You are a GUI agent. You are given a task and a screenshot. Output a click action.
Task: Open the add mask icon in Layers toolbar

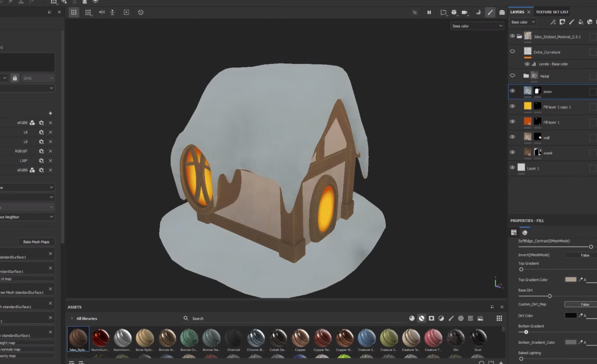(562, 22)
